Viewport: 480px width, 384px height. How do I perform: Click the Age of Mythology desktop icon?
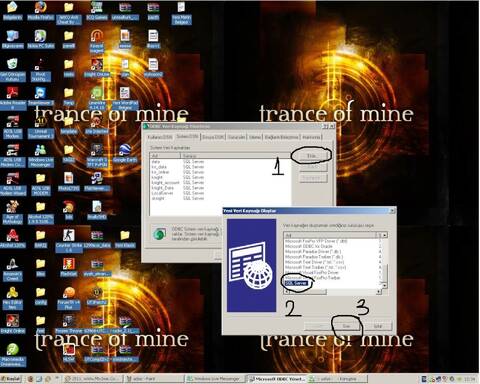pos(12,212)
